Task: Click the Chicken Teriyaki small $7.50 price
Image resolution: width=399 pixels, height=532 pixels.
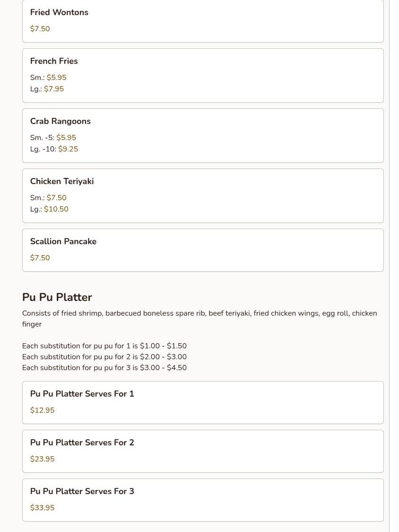Action: (x=56, y=198)
